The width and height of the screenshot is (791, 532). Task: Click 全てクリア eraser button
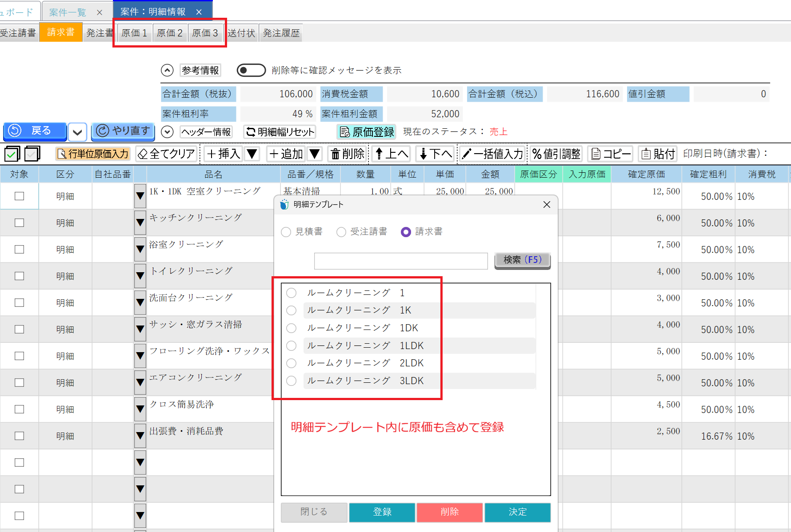coord(166,154)
